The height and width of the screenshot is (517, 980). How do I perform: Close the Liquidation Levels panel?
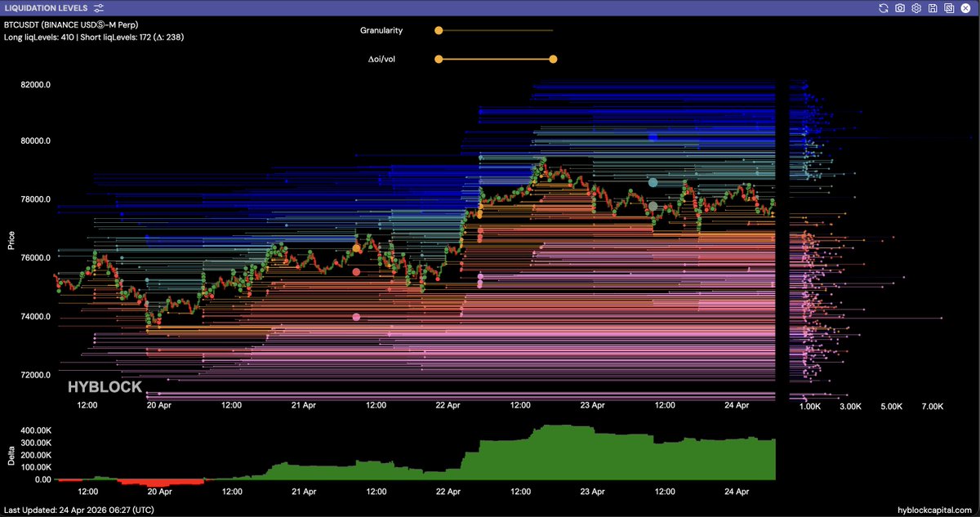966,7
